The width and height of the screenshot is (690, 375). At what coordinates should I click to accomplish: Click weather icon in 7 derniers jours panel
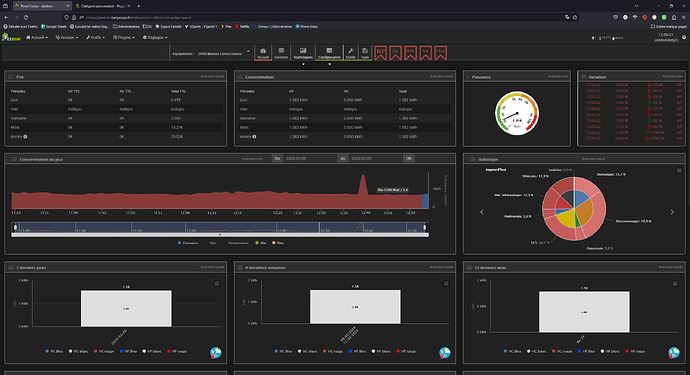click(216, 353)
